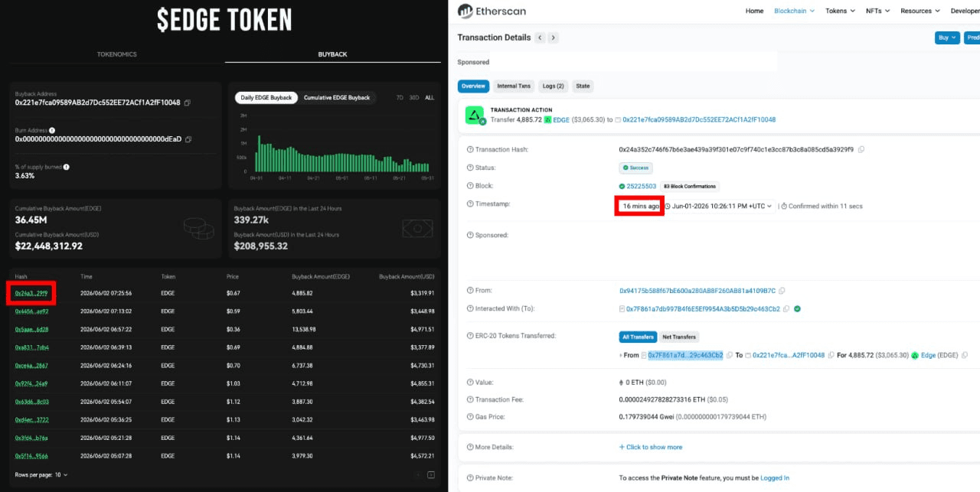Open Blockchain menu in Etherscan header
The height and width of the screenshot is (492, 980).
[794, 11]
